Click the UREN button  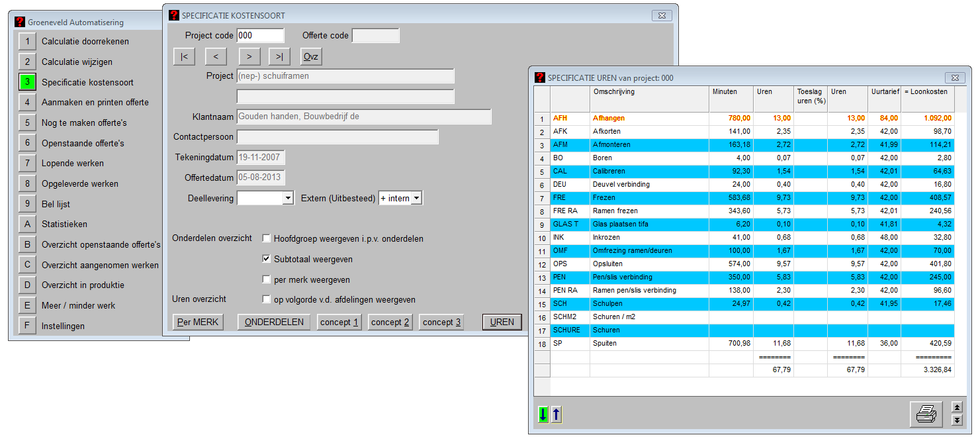(x=502, y=322)
